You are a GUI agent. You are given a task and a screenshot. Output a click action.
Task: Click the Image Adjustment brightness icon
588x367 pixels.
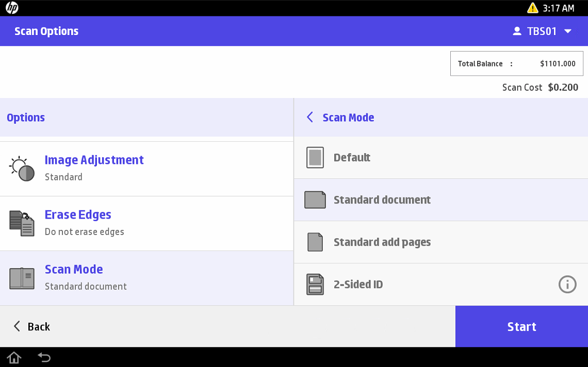point(22,169)
